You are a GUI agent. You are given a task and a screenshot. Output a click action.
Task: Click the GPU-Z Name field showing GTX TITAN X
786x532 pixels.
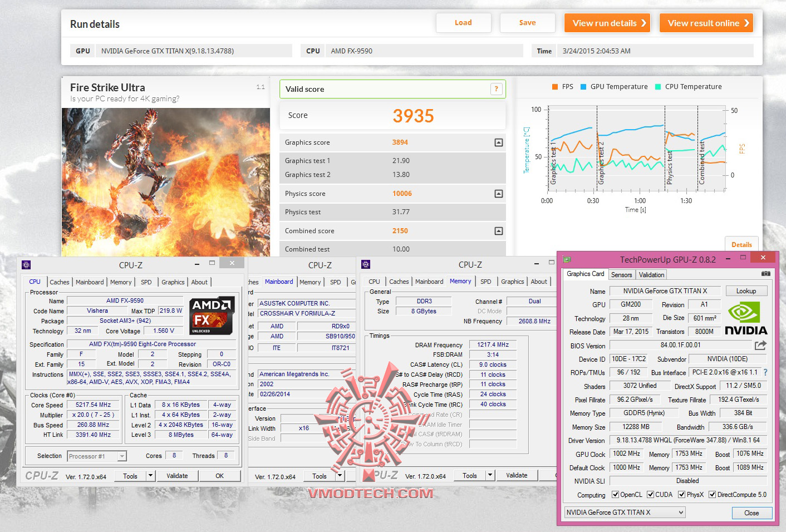[x=665, y=291]
